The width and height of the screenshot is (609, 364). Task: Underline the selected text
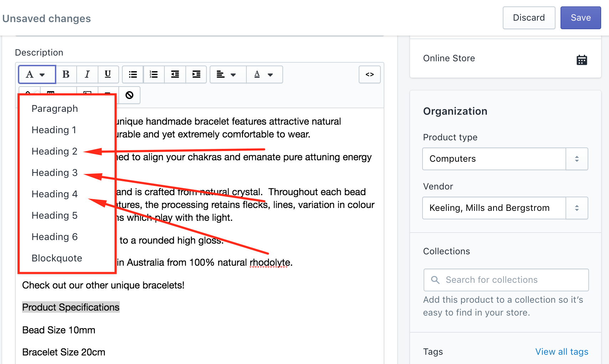[108, 74]
